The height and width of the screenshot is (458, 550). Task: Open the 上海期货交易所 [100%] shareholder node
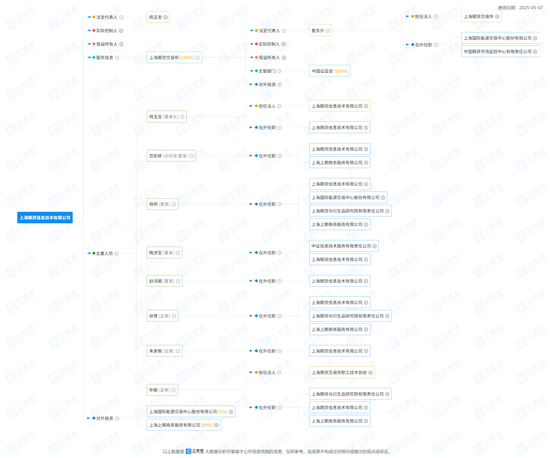pyautogui.click(x=174, y=58)
